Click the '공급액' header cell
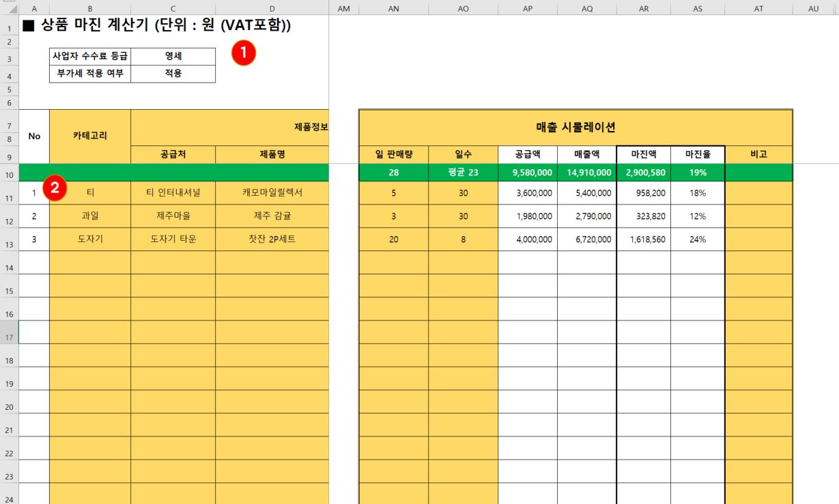Viewport: 839px width, 504px height. tap(528, 155)
